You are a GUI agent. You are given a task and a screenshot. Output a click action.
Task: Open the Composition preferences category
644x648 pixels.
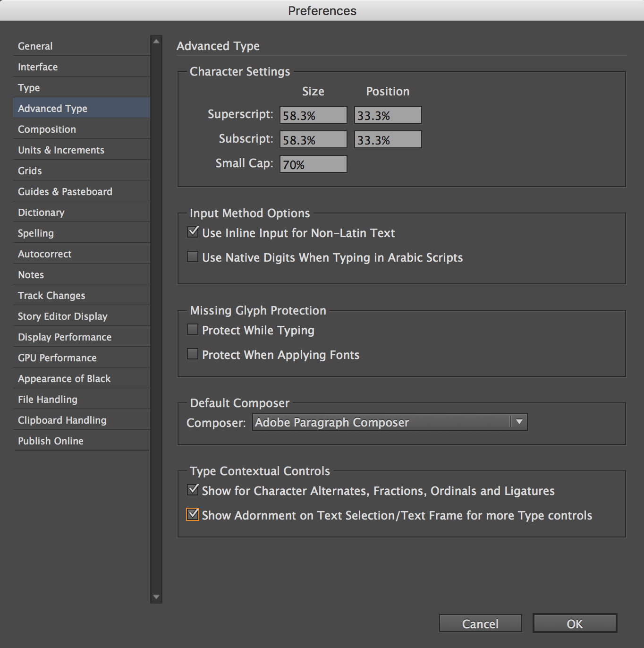pyautogui.click(x=47, y=129)
